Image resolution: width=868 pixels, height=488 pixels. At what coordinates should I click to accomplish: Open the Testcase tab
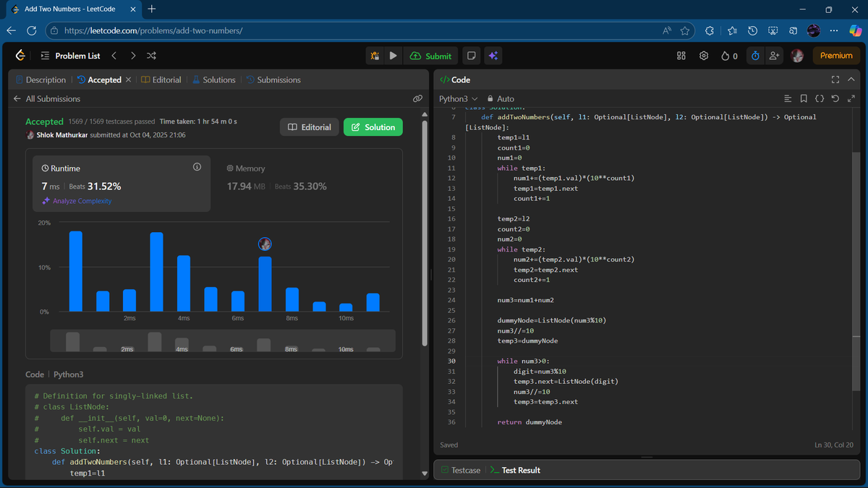(461, 470)
